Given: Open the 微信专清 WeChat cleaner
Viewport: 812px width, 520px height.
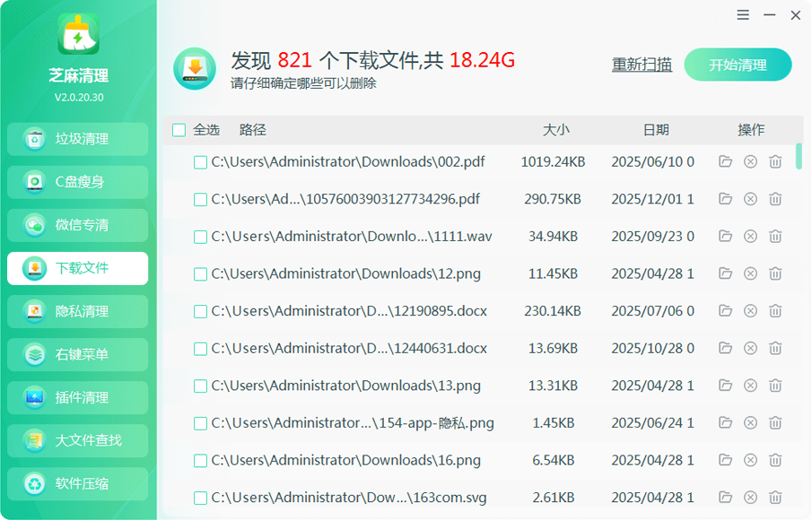Looking at the screenshot, I should (x=76, y=225).
